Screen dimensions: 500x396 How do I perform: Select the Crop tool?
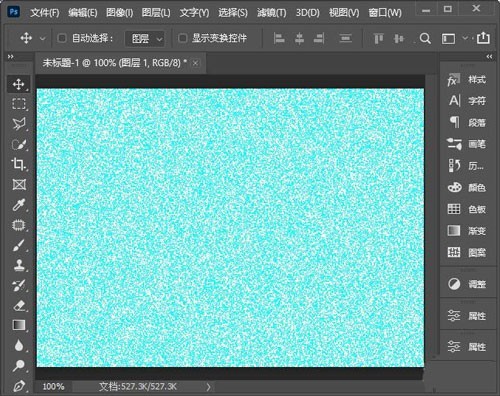pyautogui.click(x=19, y=164)
